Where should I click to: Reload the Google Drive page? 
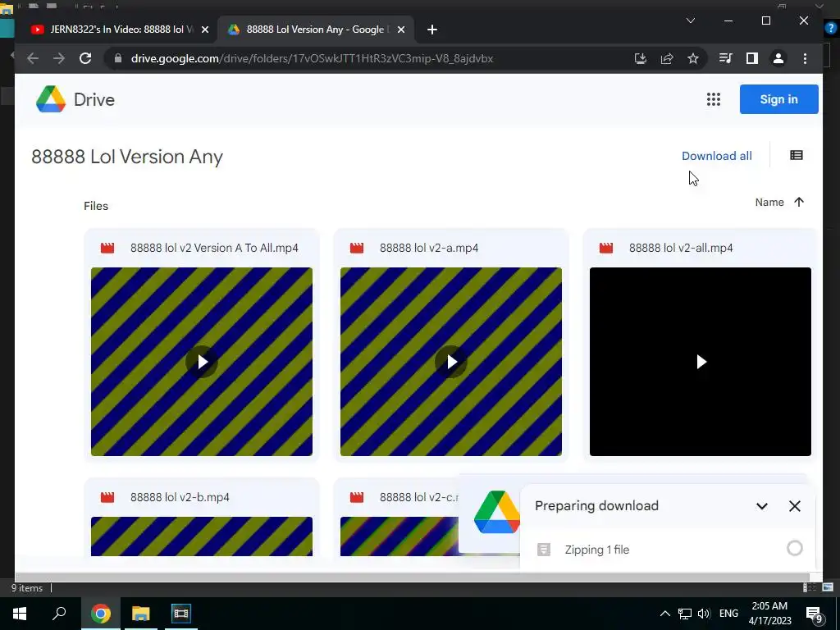(85, 58)
